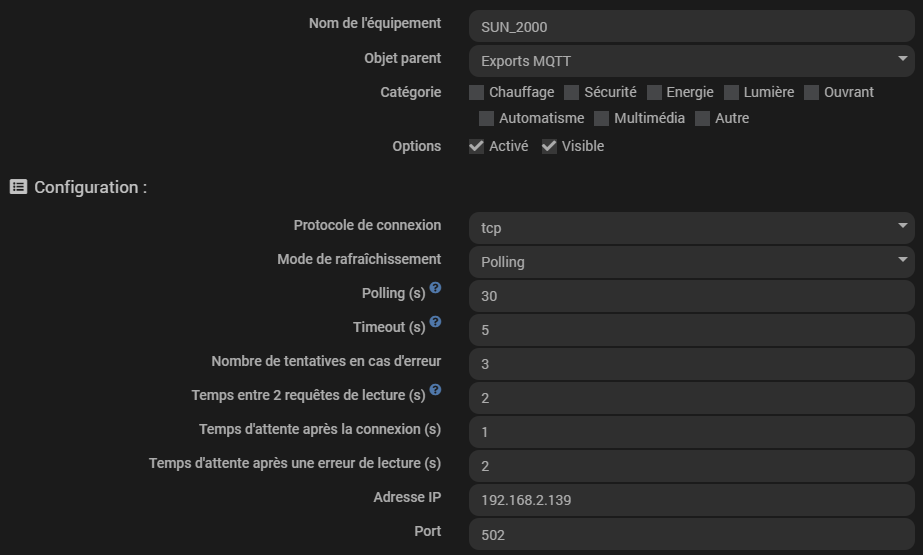The width and height of the screenshot is (923, 555).
Task: Check the Multimédia category box
Action: click(601, 119)
